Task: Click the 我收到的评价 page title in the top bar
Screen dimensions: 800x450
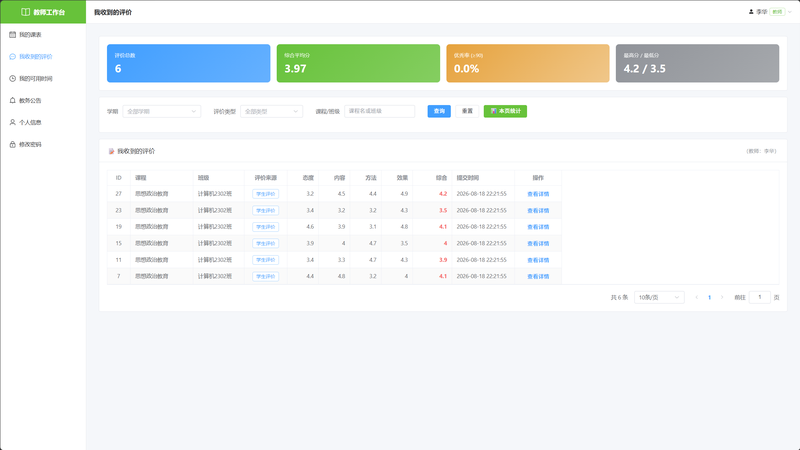Action: [113, 12]
